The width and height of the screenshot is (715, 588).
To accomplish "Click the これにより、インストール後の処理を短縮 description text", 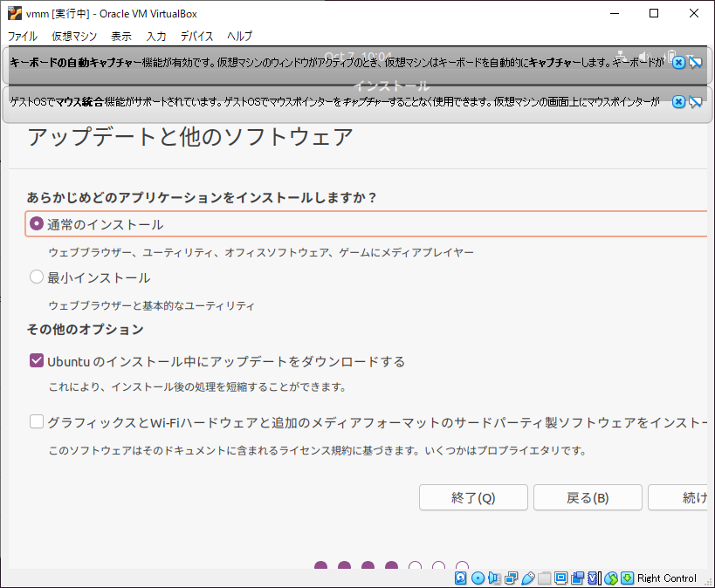I will pos(197,387).
